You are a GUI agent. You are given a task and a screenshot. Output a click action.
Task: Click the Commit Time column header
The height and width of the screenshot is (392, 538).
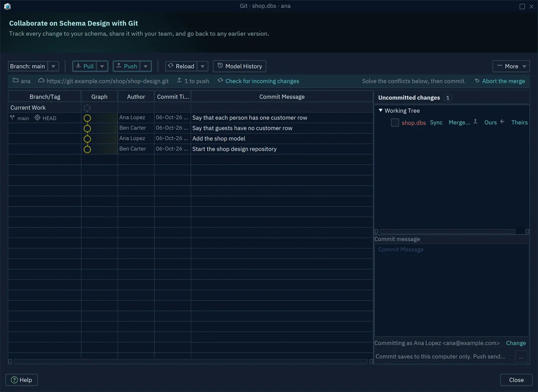click(x=173, y=97)
